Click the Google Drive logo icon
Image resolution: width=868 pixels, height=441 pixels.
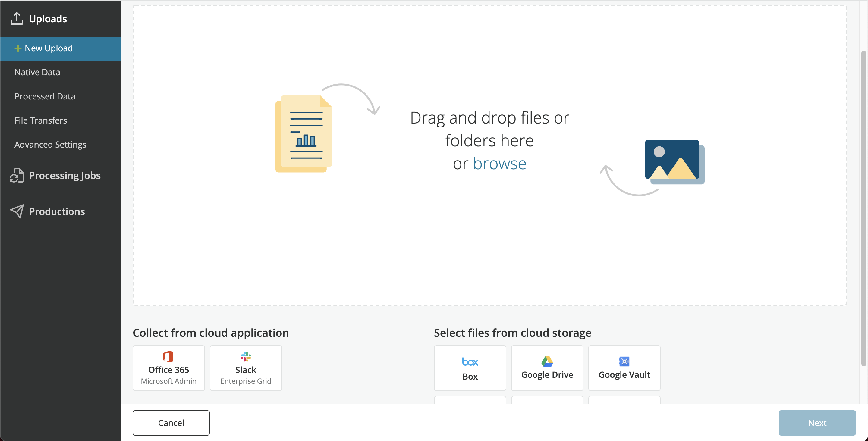(x=547, y=361)
